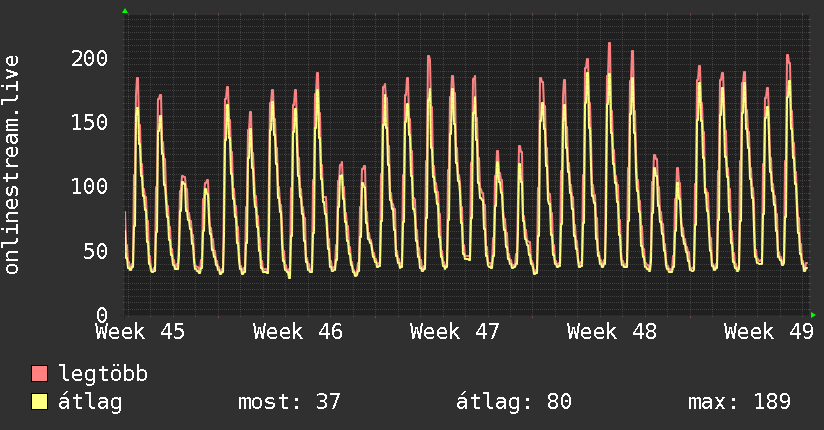824x430 pixels.
Task: Click the '50' y-axis label
Action: point(96,251)
